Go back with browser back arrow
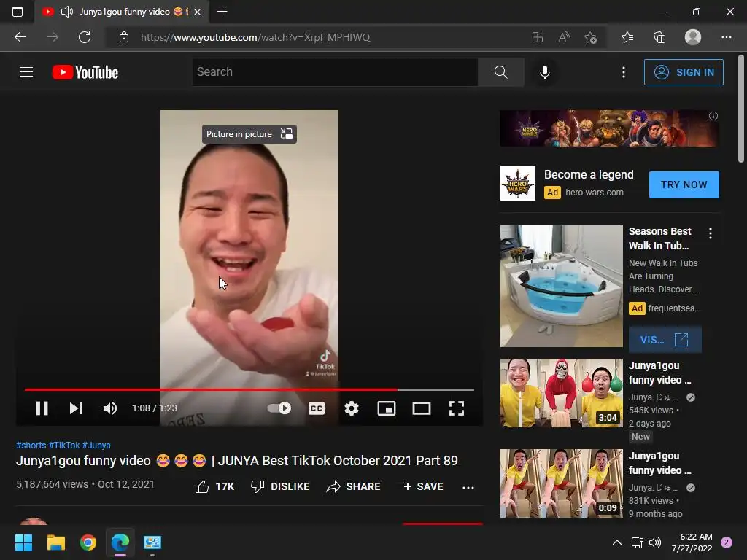Screen dimensions: 747x560 20,37
